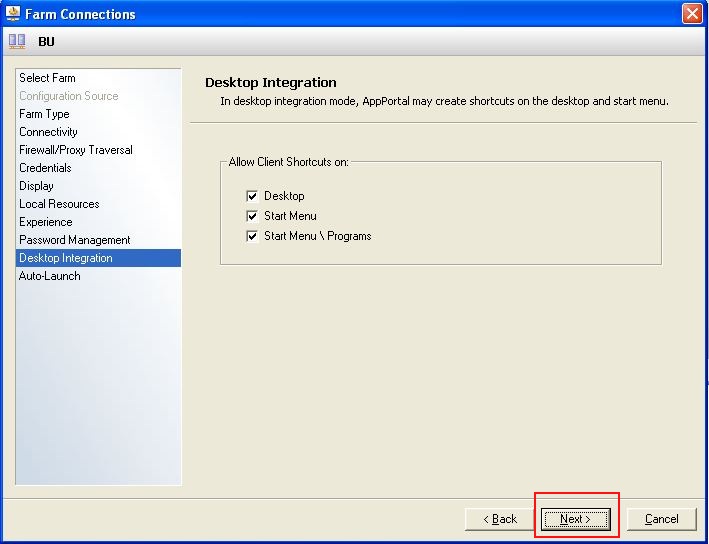The height and width of the screenshot is (544, 709).
Task: Open the Password Management step
Action: click(x=98, y=240)
